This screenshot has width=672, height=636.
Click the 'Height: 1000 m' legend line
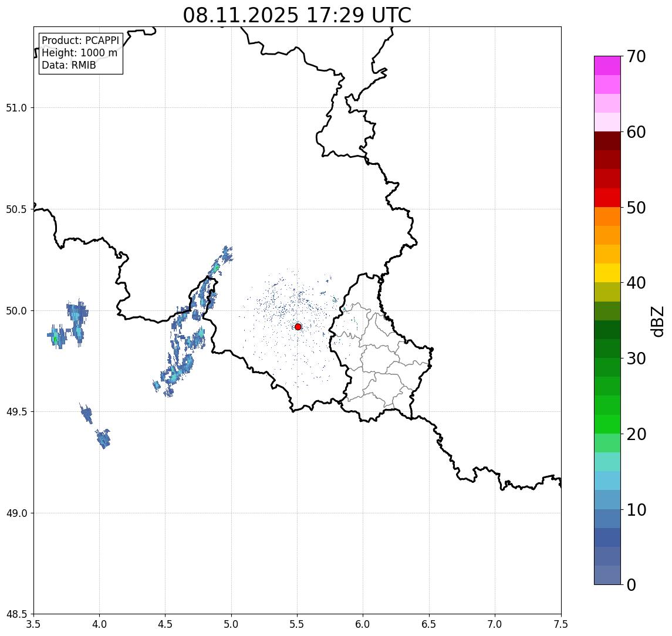tap(79, 53)
